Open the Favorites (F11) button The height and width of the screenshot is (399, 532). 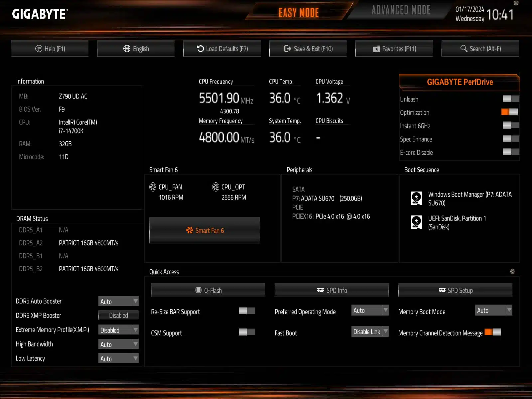(394, 49)
